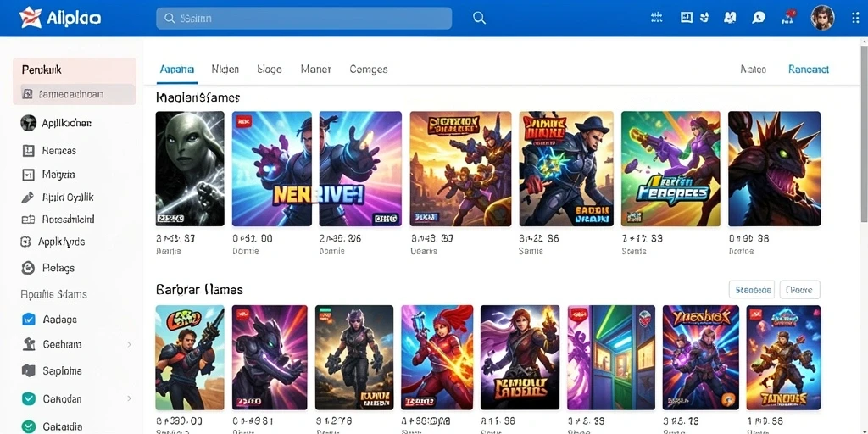Click the Ropulite Sdams sidebar heading

53,294
